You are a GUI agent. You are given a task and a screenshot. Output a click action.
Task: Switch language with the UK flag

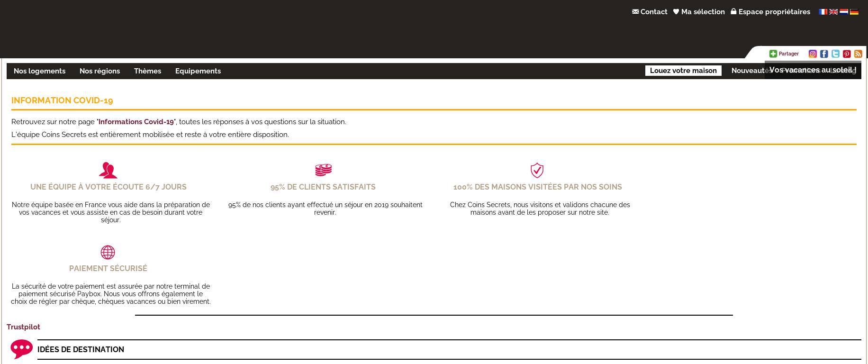click(x=833, y=12)
